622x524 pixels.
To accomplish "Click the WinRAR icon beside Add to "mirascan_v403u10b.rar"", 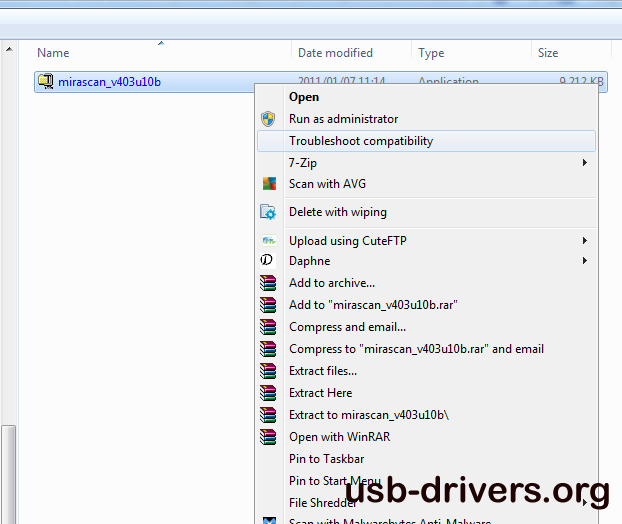I will coord(268,305).
